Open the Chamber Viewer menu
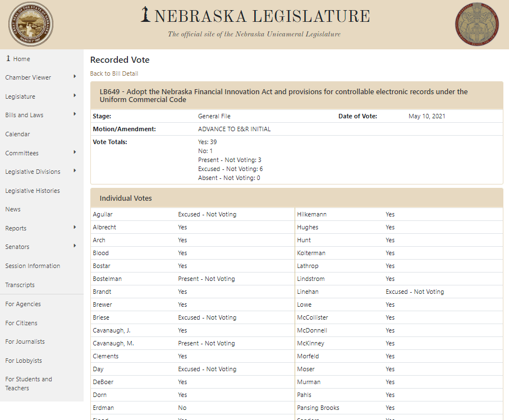The image size is (509, 420). click(28, 77)
